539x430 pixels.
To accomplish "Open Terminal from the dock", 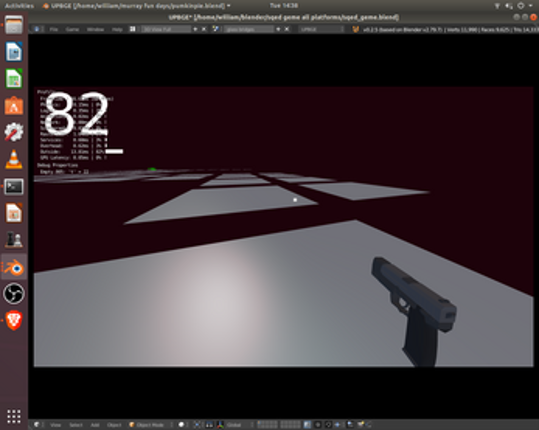I will 14,187.
